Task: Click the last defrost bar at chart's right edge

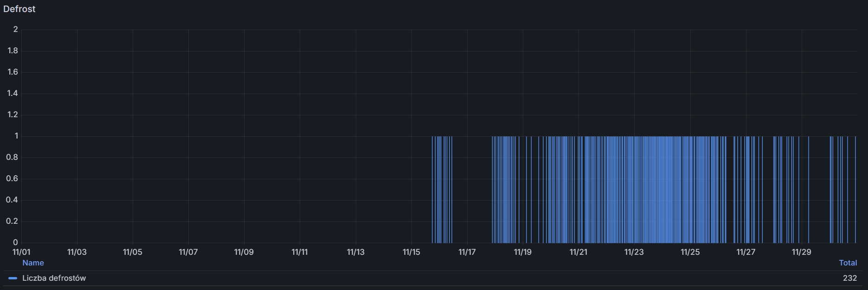Action: (855, 190)
